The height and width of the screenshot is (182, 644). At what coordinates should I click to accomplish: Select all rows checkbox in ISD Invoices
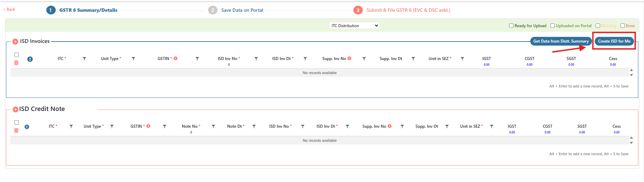pyautogui.click(x=16, y=55)
